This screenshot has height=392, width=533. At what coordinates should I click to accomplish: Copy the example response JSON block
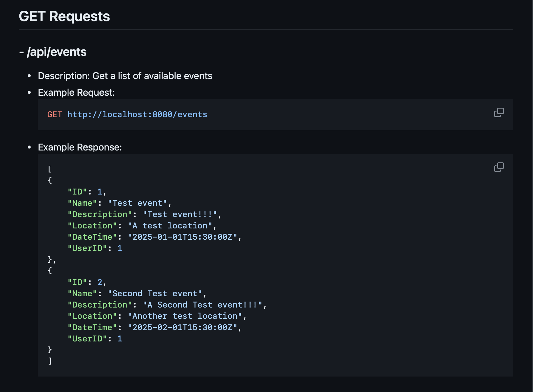tap(499, 167)
